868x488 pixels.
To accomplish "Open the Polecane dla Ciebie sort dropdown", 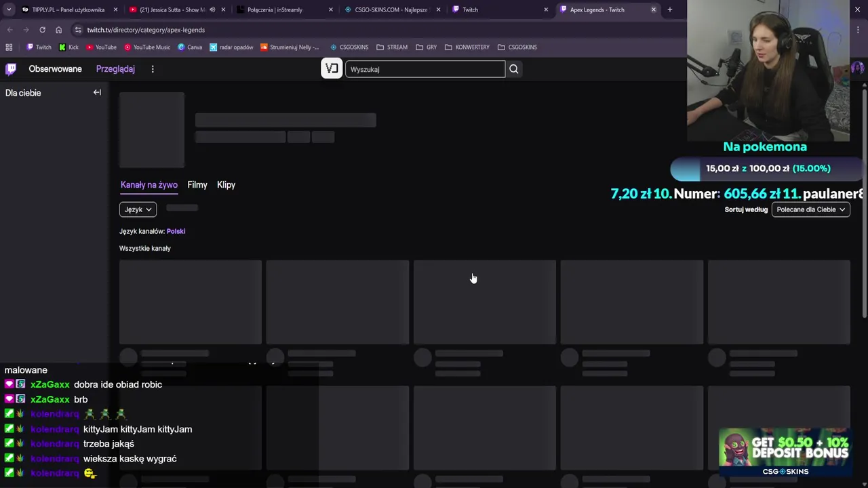I will (810, 209).
